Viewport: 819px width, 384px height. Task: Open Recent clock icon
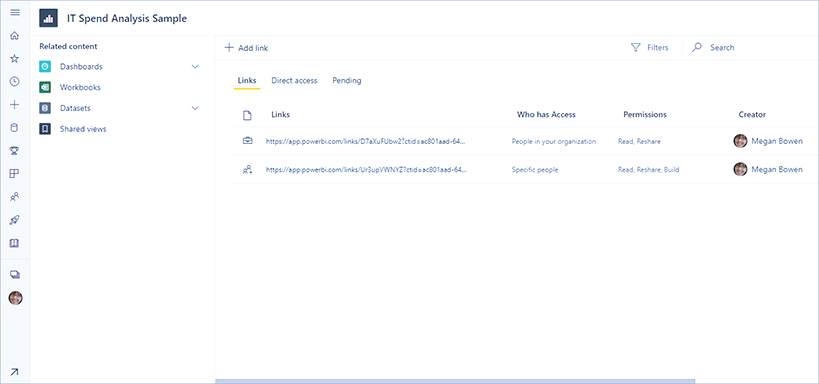click(x=15, y=82)
